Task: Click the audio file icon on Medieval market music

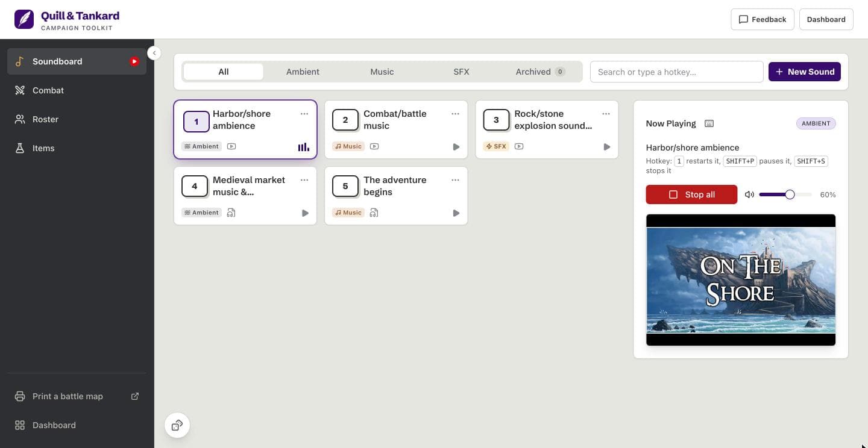Action: coord(231,213)
